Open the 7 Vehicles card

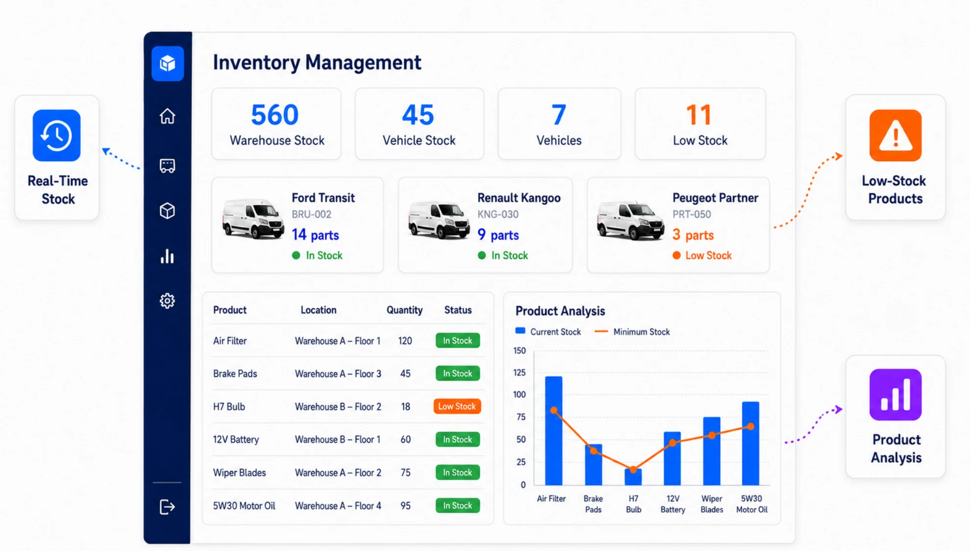point(559,124)
